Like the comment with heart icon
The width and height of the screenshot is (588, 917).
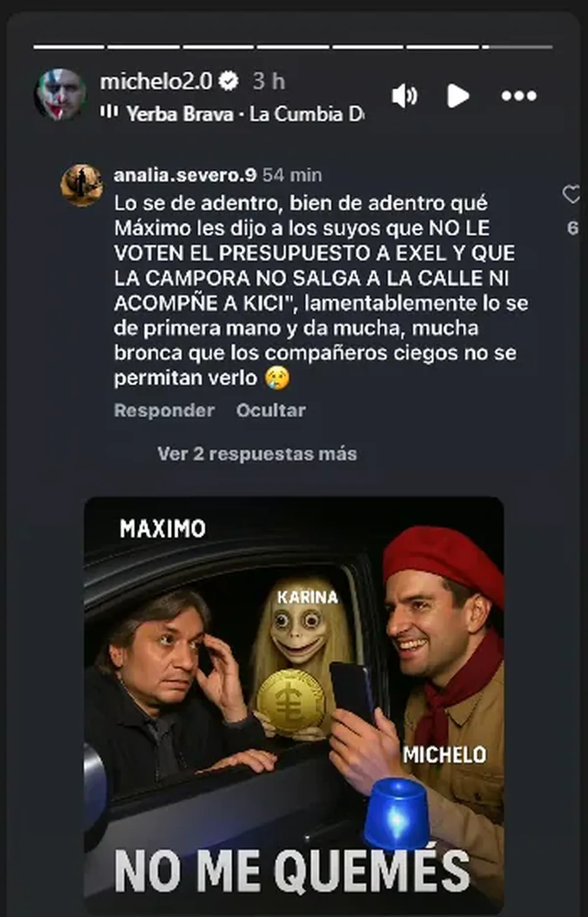[x=571, y=195]
